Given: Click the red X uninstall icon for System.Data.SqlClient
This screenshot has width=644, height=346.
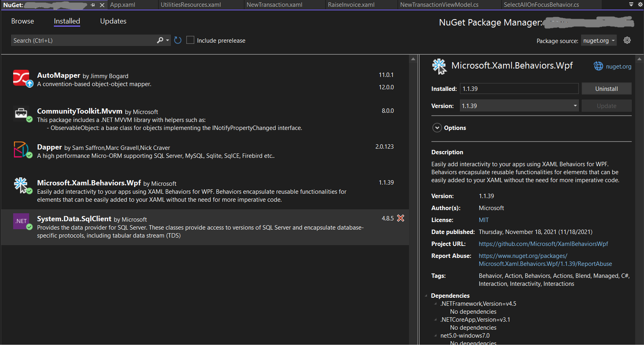Looking at the screenshot, I should pyautogui.click(x=401, y=218).
